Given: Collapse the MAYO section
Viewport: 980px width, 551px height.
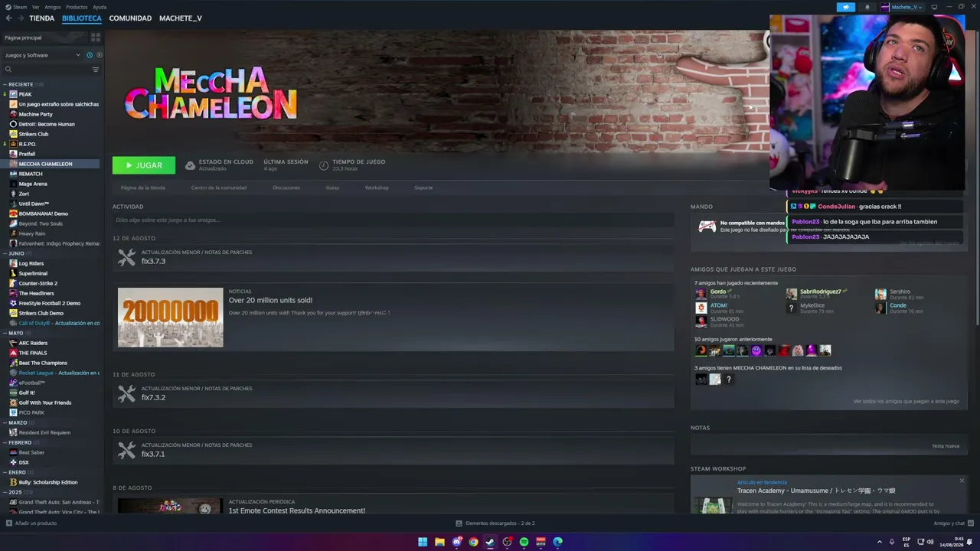Looking at the screenshot, I should [x=5, y=333].
